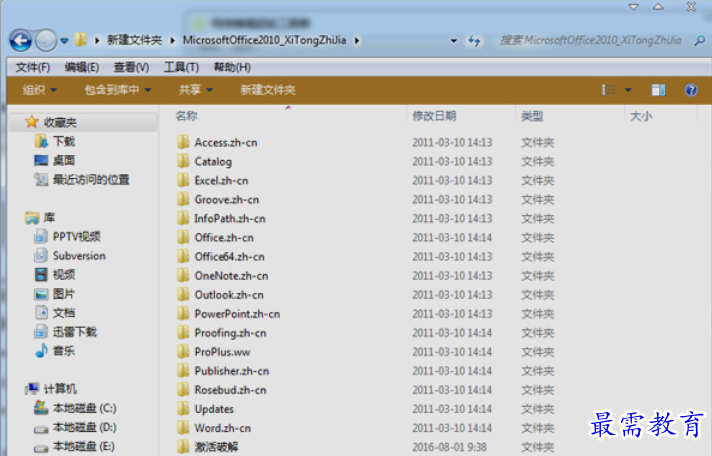Click the greyed Forward navigation arrow
The width and height of the screenshot is (712, 456).
tap(46, 41)
